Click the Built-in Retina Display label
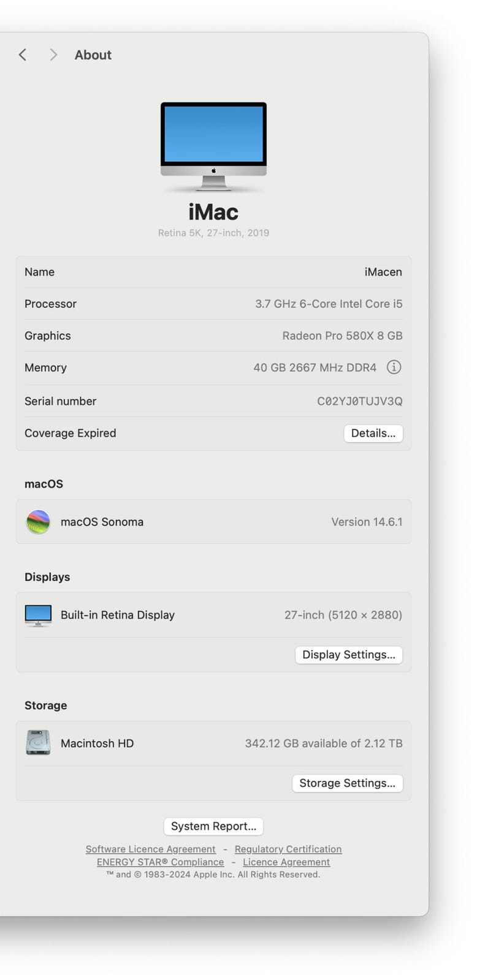Image resolution: width=477 pixels, height=980 pixels. tap(118, 615)
